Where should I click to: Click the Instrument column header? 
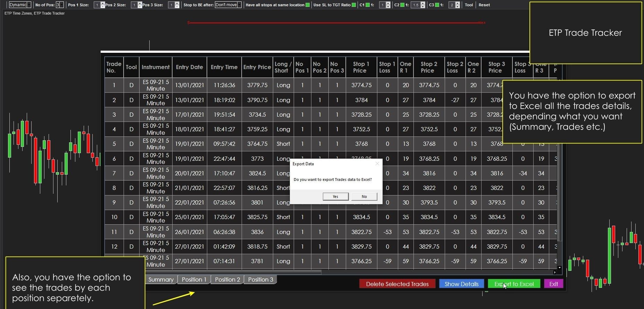coord(156,67)
